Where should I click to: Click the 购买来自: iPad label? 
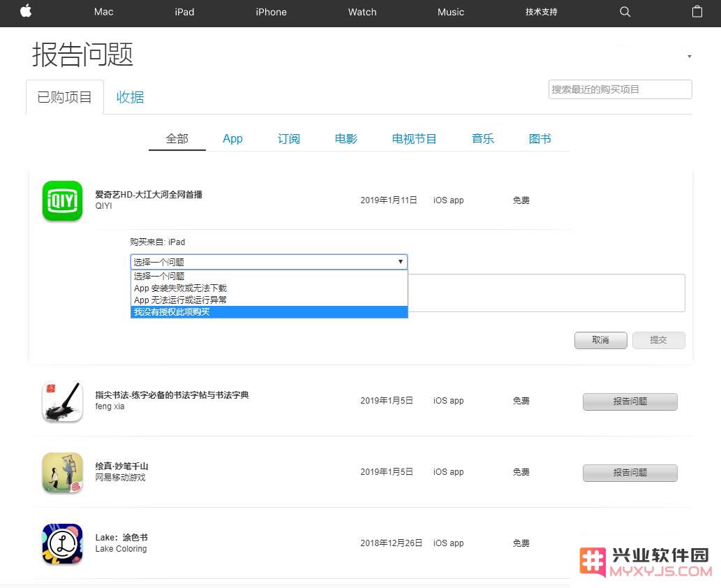(x=157, y=242)
